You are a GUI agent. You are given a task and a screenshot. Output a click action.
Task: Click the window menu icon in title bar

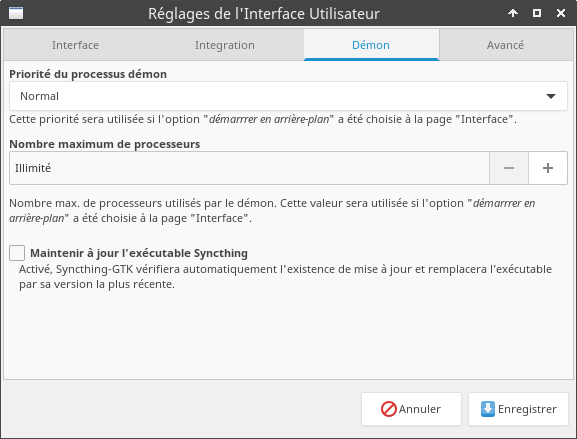(16, 13)
